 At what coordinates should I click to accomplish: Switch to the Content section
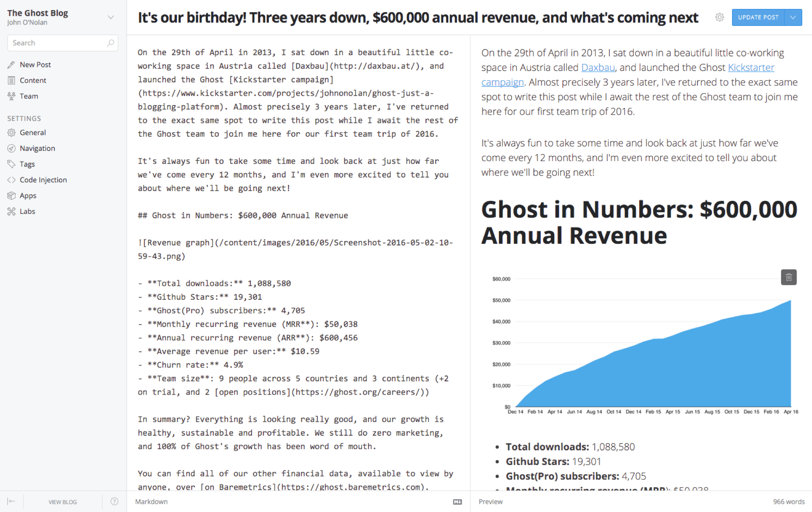(32, 80)
